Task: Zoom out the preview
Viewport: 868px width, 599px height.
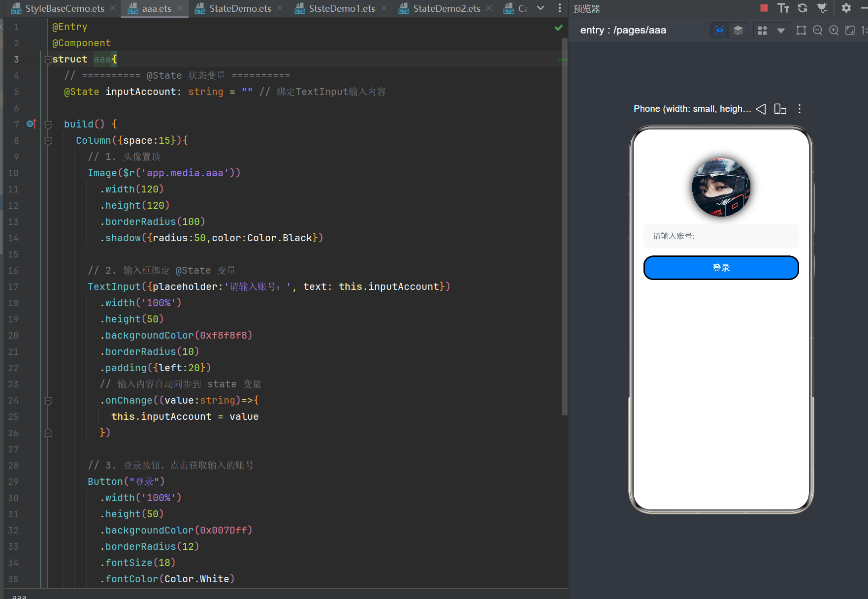Action: click(817, 31)
